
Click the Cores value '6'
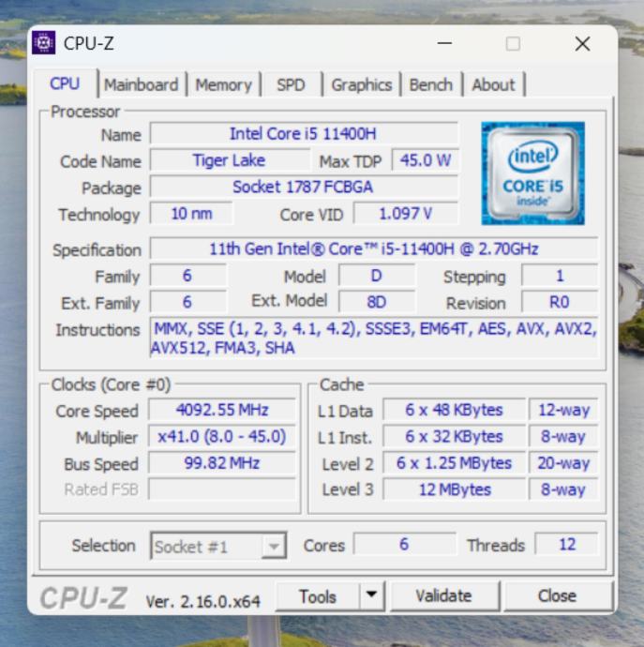click(x=405, y=544)
